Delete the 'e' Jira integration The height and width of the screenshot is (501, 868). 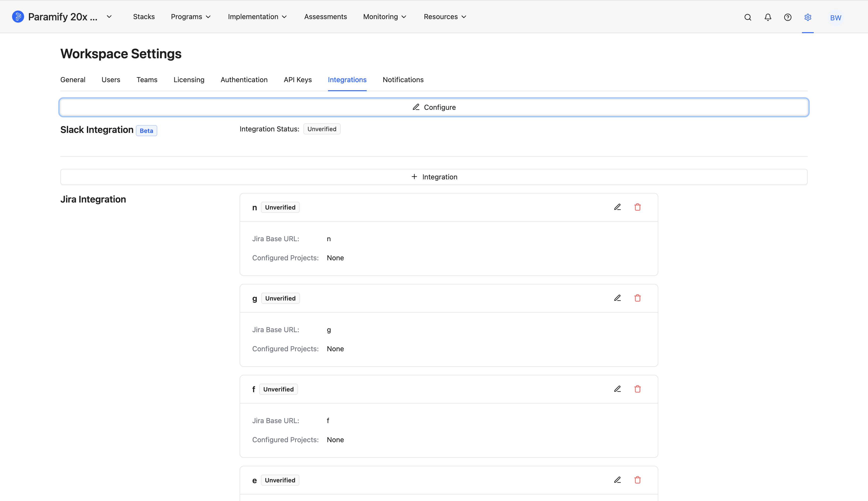coord(637,480)
